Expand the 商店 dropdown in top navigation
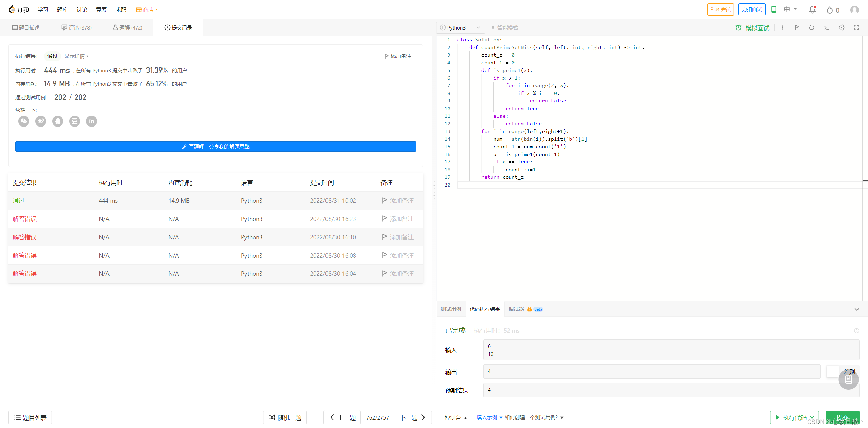This screenshot has height=428, width=868. pyautogui.click(x=146, y=9)
